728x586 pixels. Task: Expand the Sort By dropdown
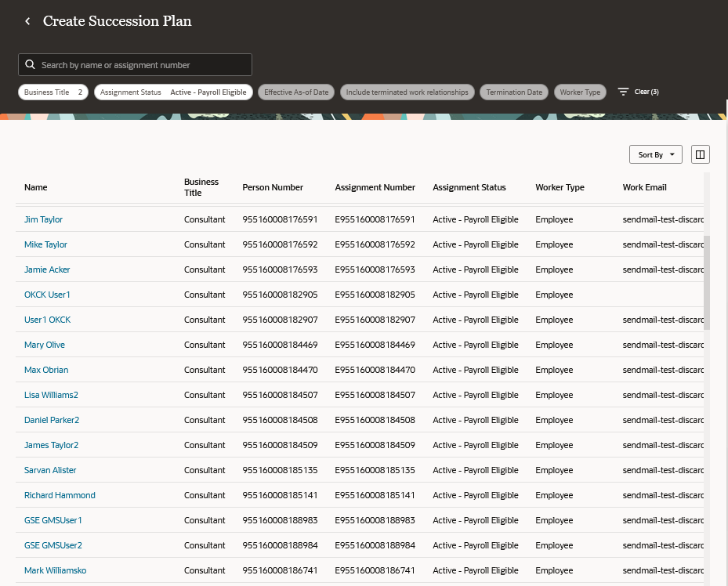[656, 154]
